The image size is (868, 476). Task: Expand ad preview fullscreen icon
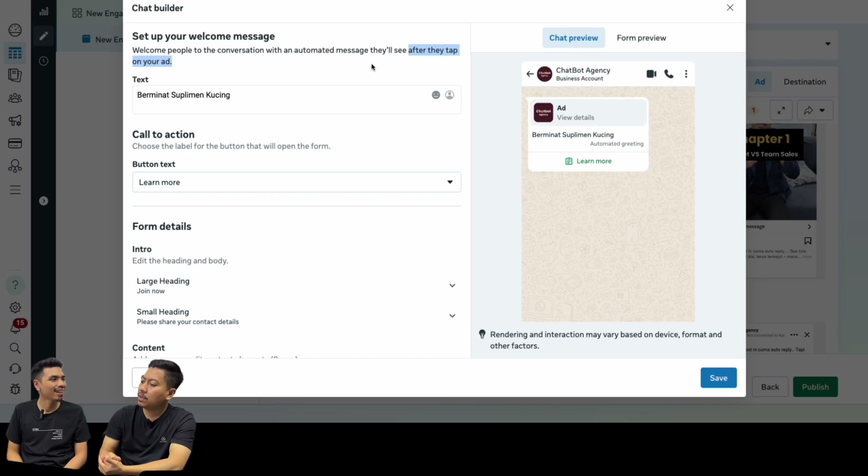781,110
